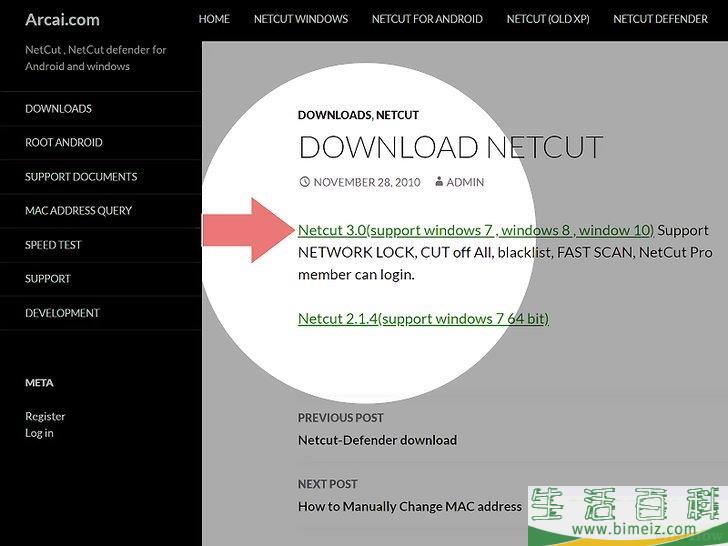Open NETCUT FOR ANDROID menu item

point(427,19)
